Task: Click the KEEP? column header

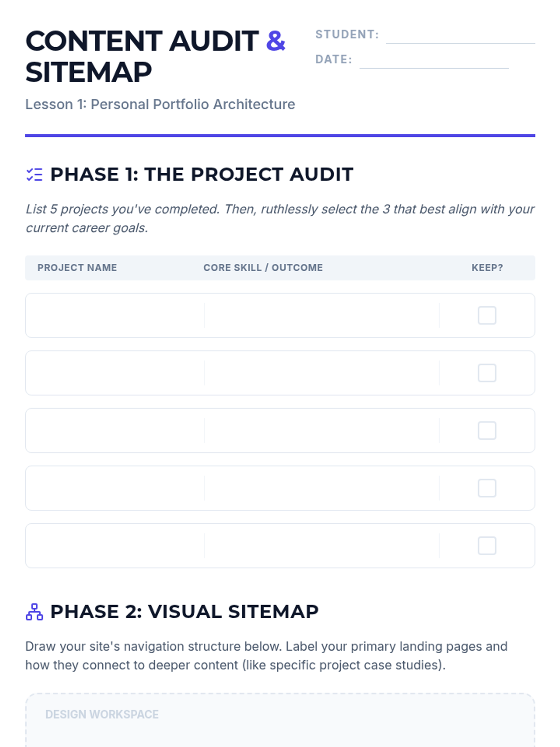Action: [487, 268]
